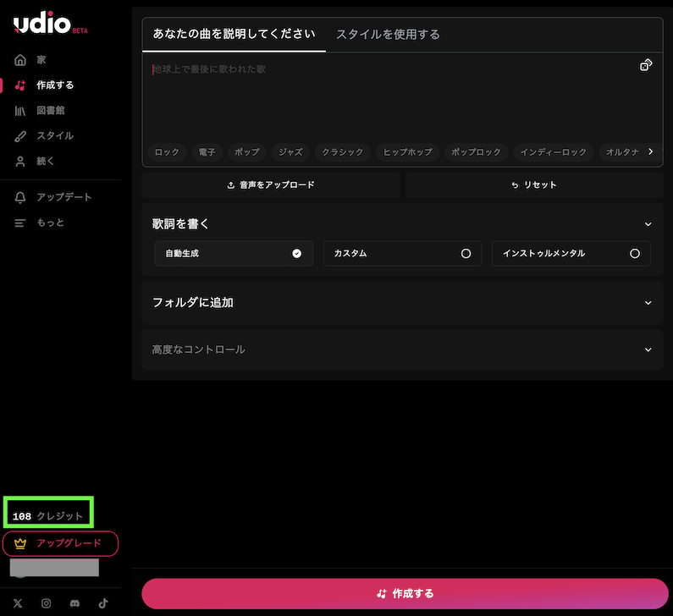The height and width of the screenshot is (616, 673).
Task: Click the home icon labeled 家
Action: (20, 60)
